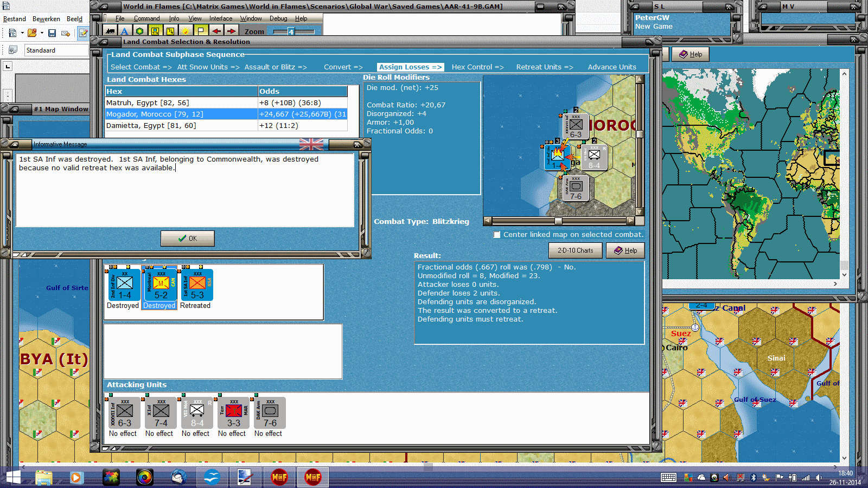Click the tank units toolbar icon

tap(110, 31)
